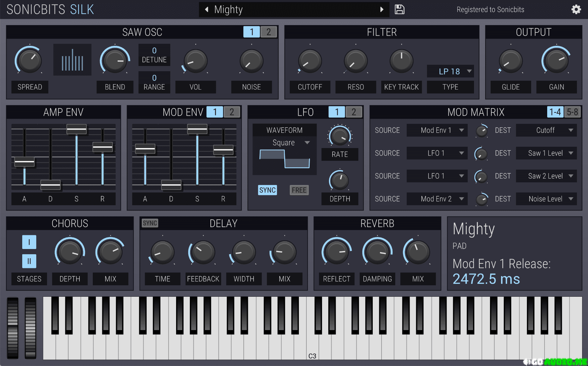
Task: Click the Delay WIDTH knob
Action: pos(244,252)
